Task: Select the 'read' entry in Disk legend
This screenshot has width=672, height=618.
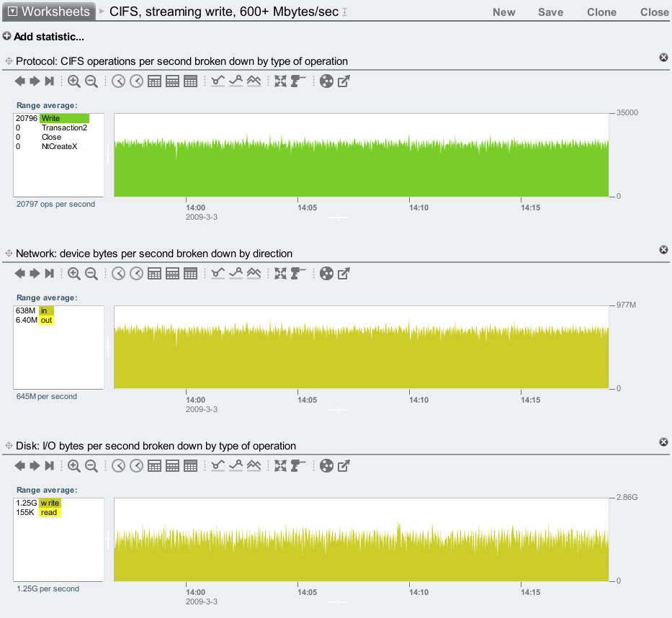Action: pyautogui.click(x=49, y=512)
